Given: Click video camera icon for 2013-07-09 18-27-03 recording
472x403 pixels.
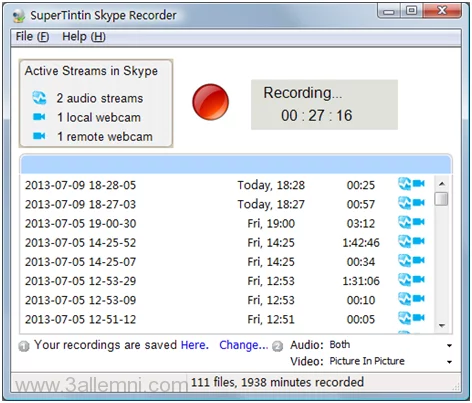Looking at the screenshot, I should 419,202.
